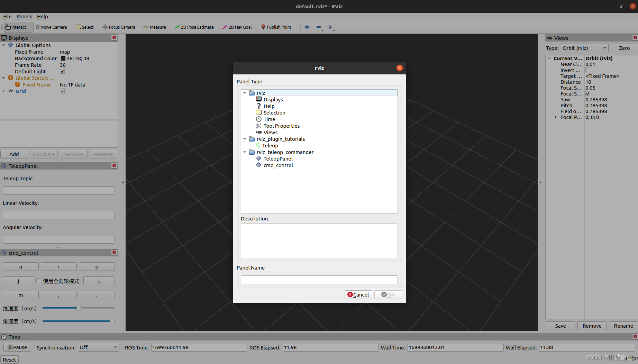This screenshot has height=364, width=638.
Task: Collapse Current View in Views panel
Action: pyautogui.click(x=549, y=58)
